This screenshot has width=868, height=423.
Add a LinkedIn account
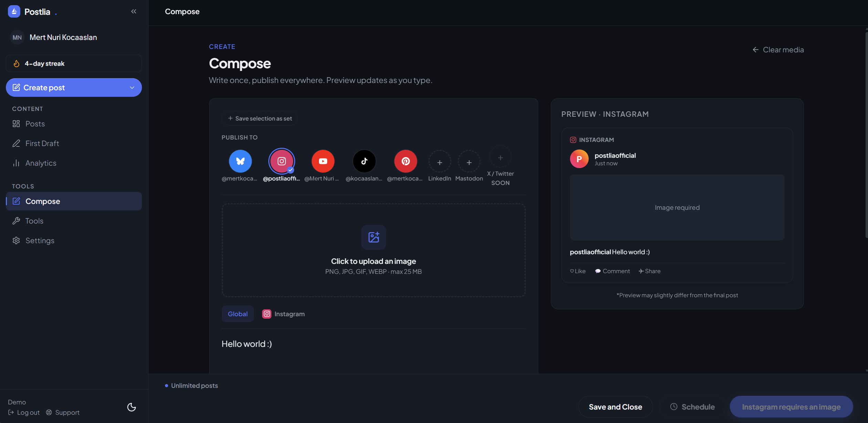(440, 162)
